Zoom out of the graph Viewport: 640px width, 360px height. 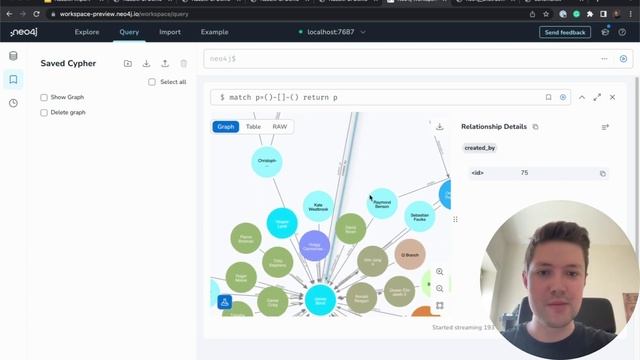pos(440,289)
